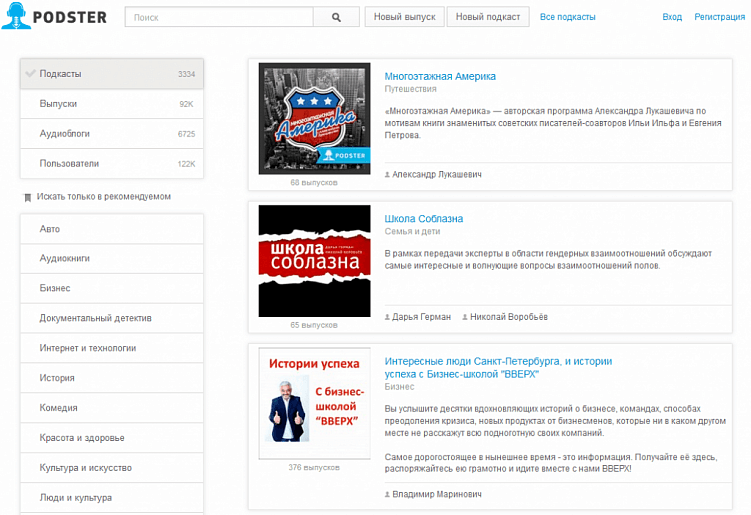Open the Школа соблазна cover image
Screen dimensions: 751x515
tap(315, 261)
